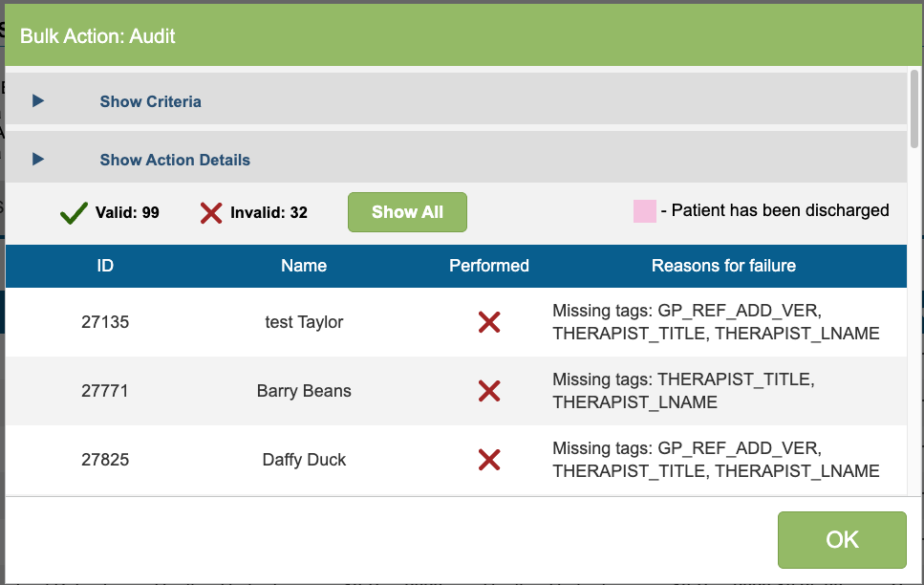This screenshot has height=585, width=924.
Task: Open the Show Criteria section label
Action: coord(150,101)
